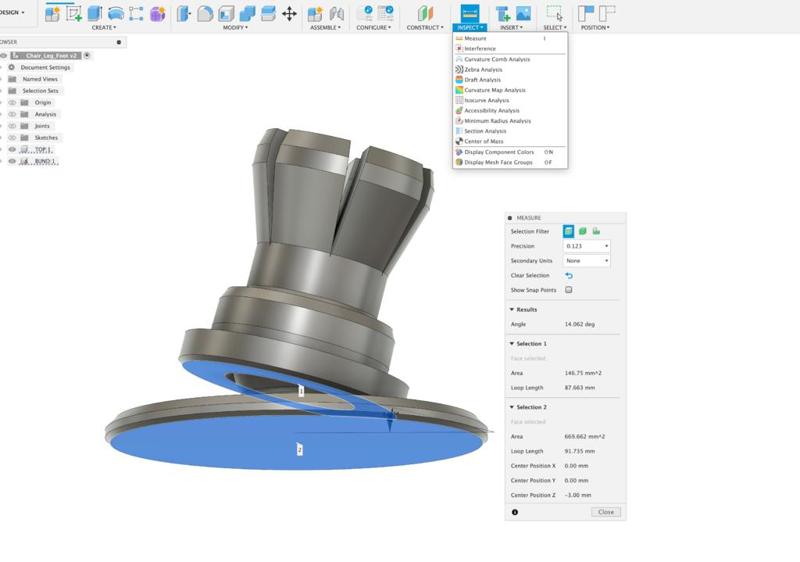Open the Secondary Units dropdown
800x562 pixels.
587,261
